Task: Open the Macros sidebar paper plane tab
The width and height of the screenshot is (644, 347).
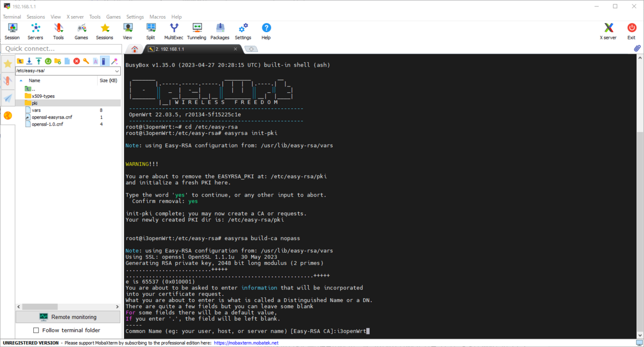Action: 8,98
